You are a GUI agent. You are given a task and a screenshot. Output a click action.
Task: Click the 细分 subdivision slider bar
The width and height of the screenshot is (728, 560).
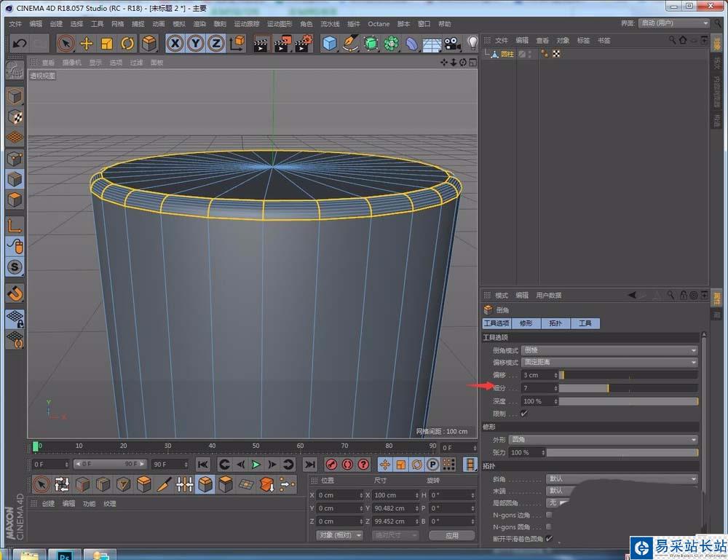click(628, 388)
